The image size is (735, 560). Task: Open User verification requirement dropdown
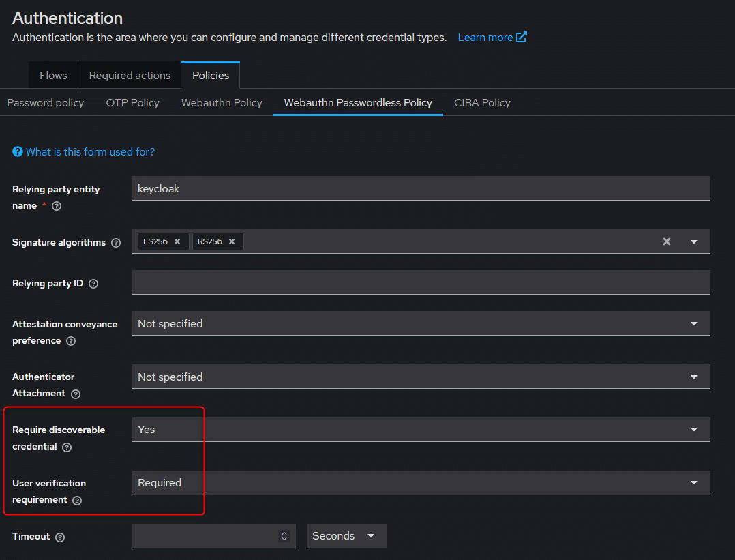421,483
